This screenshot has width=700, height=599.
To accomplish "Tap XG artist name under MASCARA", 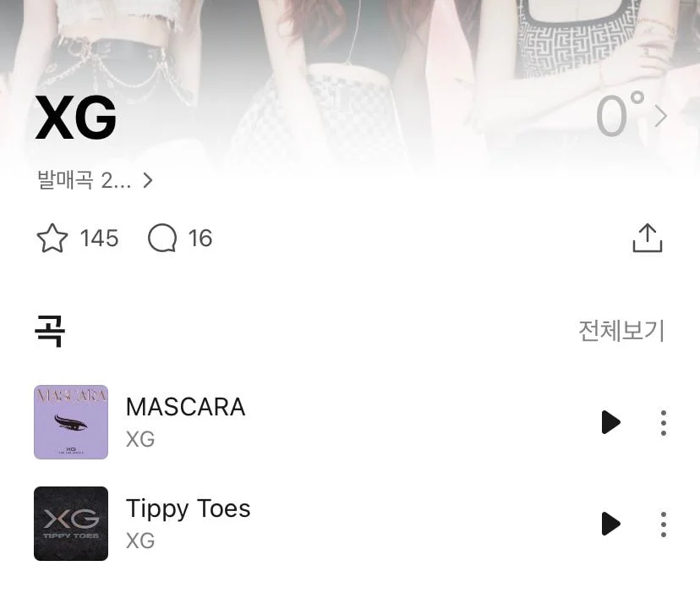I will 140,439.
